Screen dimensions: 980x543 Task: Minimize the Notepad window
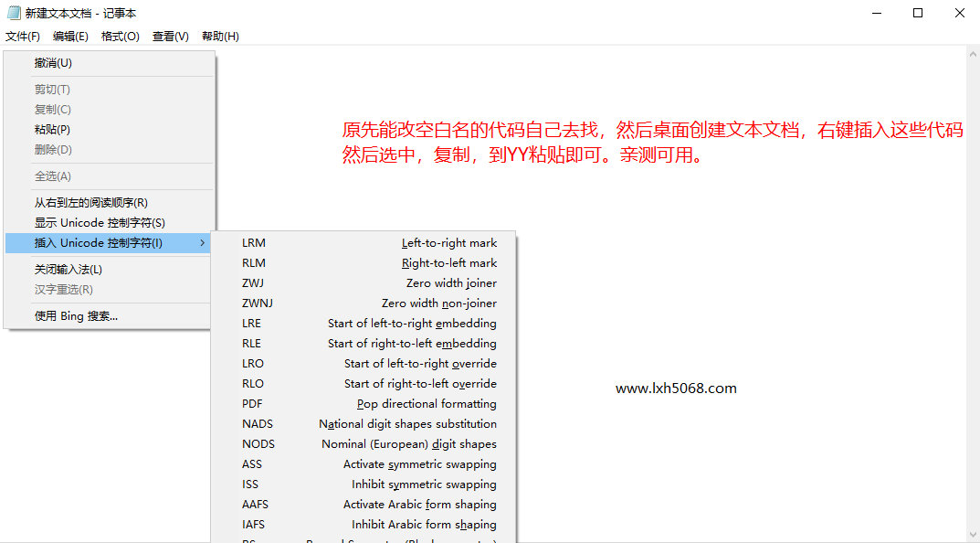[x=875, y=13]
